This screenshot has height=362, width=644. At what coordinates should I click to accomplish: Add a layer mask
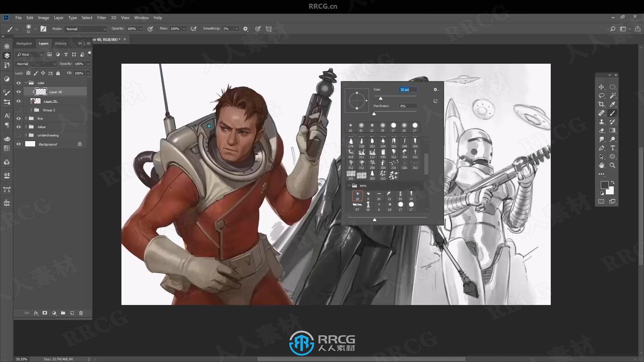[x=45, y=313]
